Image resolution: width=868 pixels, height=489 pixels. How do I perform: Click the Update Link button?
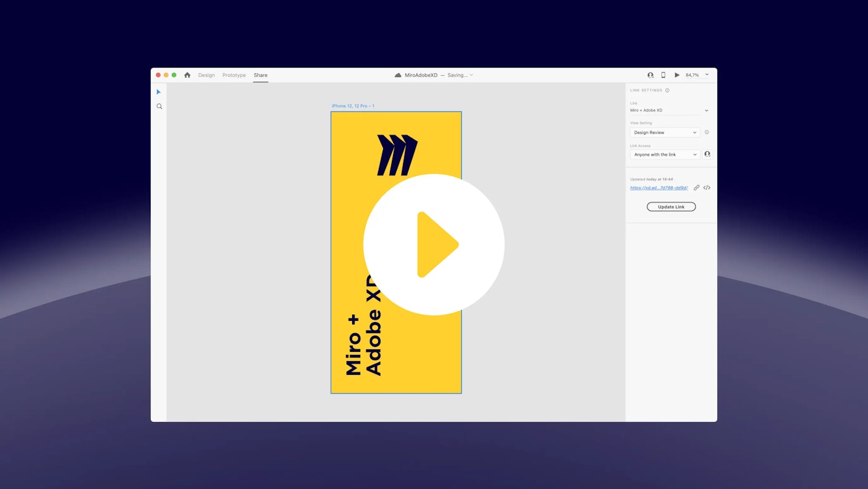click(x=671, y=207)
